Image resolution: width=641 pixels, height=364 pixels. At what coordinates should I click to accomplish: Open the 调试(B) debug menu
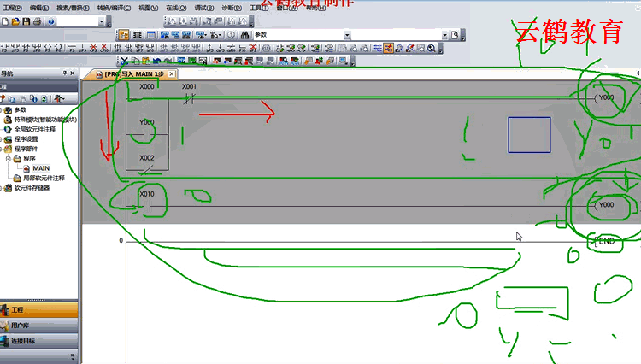click(x=204, y=8)
